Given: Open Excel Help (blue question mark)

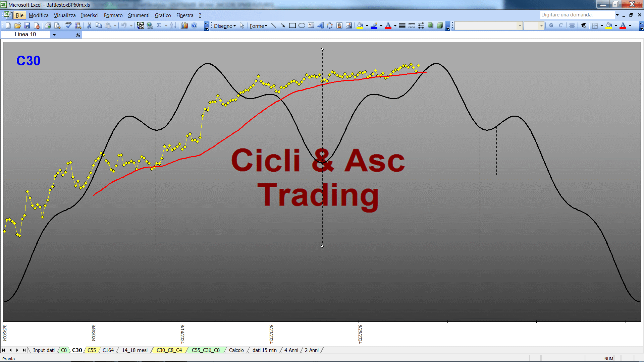Looking at the screenshot, I should 194,25.
